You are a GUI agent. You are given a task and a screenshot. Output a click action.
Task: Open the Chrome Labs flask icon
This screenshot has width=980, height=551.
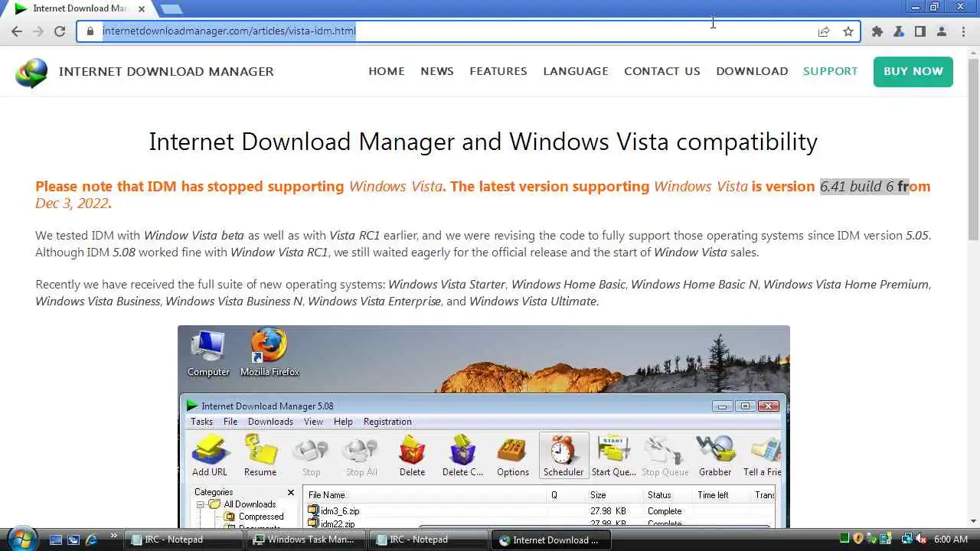click(899, 31)
